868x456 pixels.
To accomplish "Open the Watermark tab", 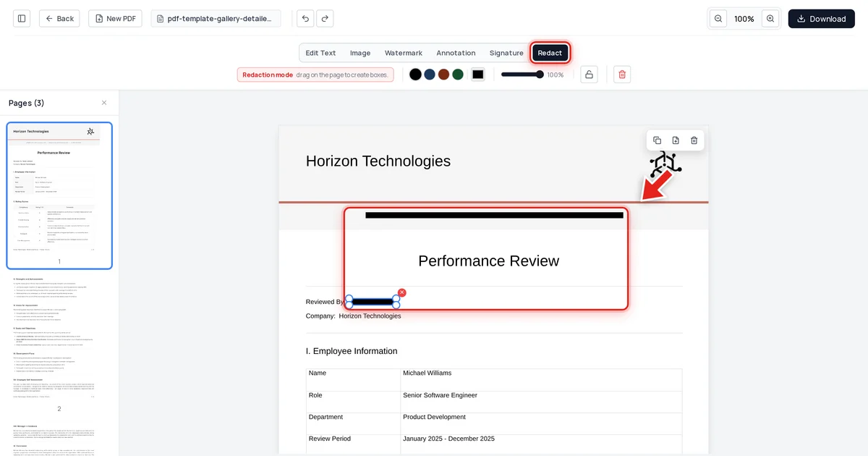I will [x=404, y=53].
